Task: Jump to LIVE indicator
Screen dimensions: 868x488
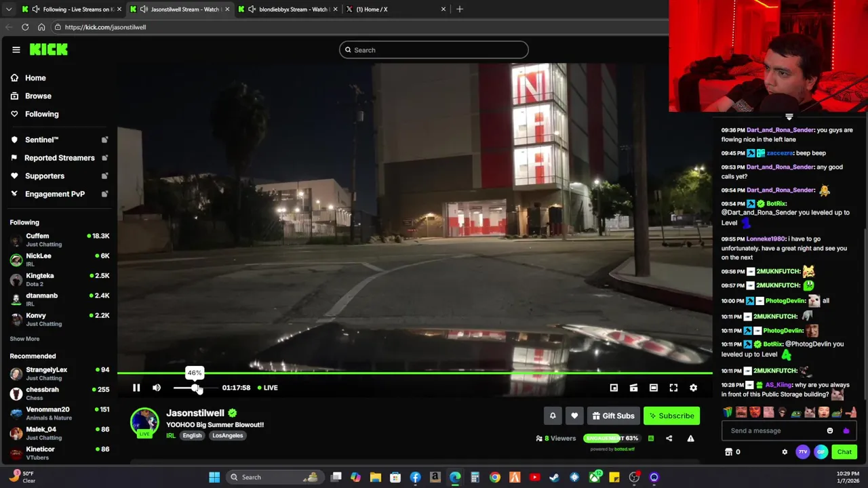Action: point(267,388)
